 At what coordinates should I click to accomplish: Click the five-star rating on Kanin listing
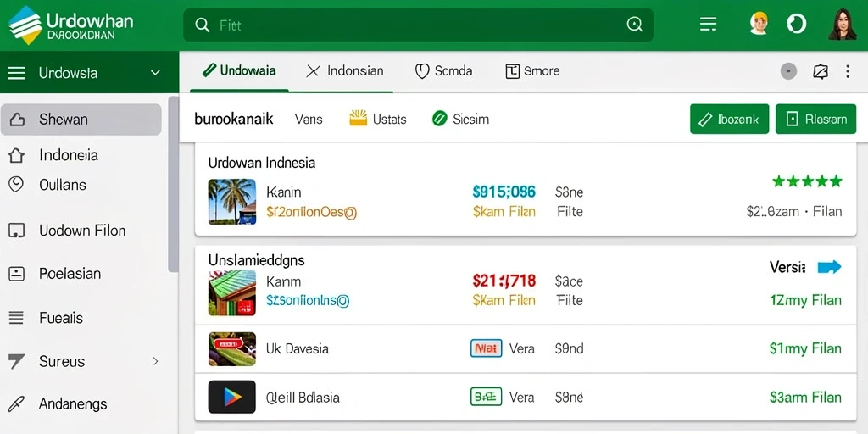tap(807, 181)
